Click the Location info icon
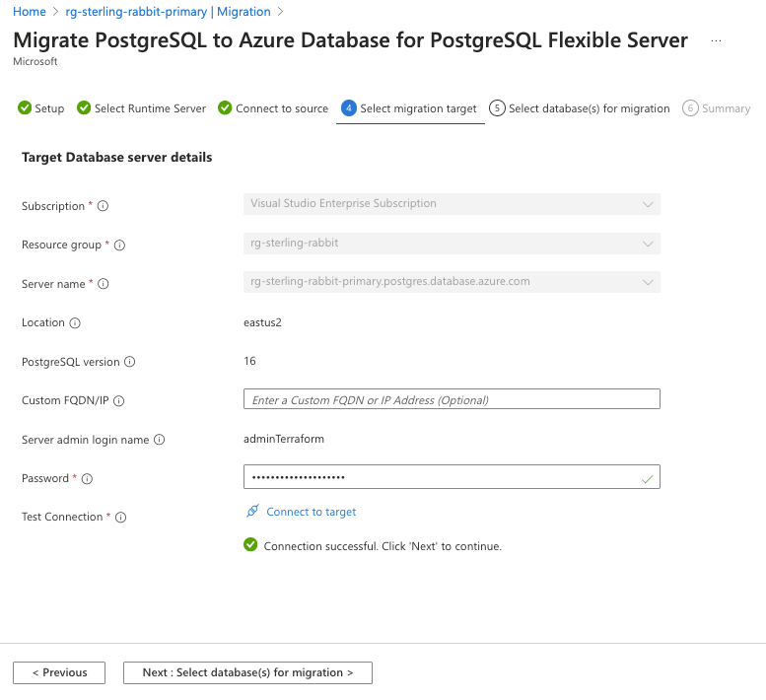 [75, 322]
